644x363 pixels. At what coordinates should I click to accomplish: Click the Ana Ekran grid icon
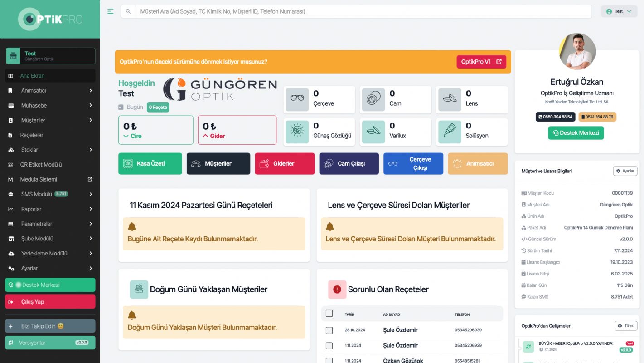[x=11, y=76]
